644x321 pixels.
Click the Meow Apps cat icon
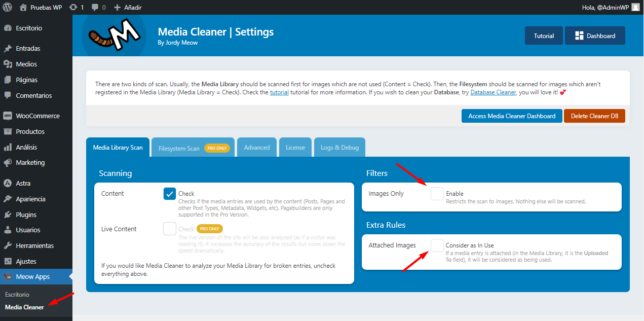point(8,277)
